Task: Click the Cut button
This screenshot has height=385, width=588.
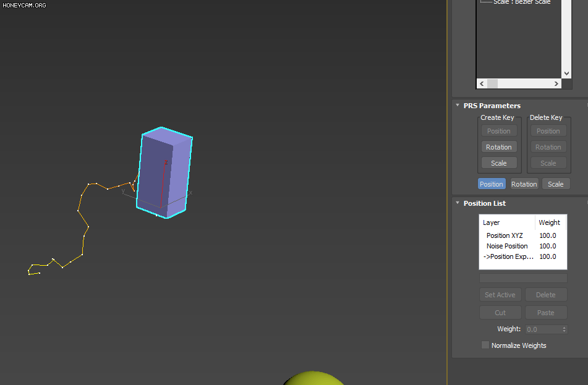Action: click(500, 313)
